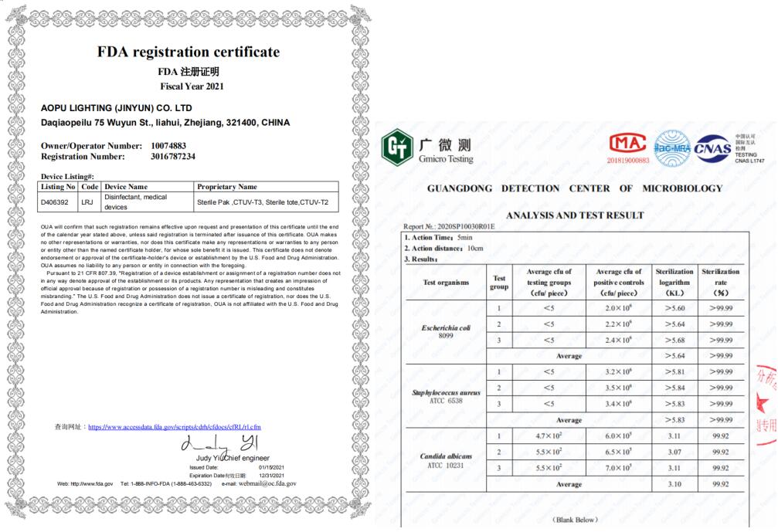Screen dimensions: 778x532
Task: Click the 'Sterilization logarithm (KL)' column header
Action: click(674, 282)
